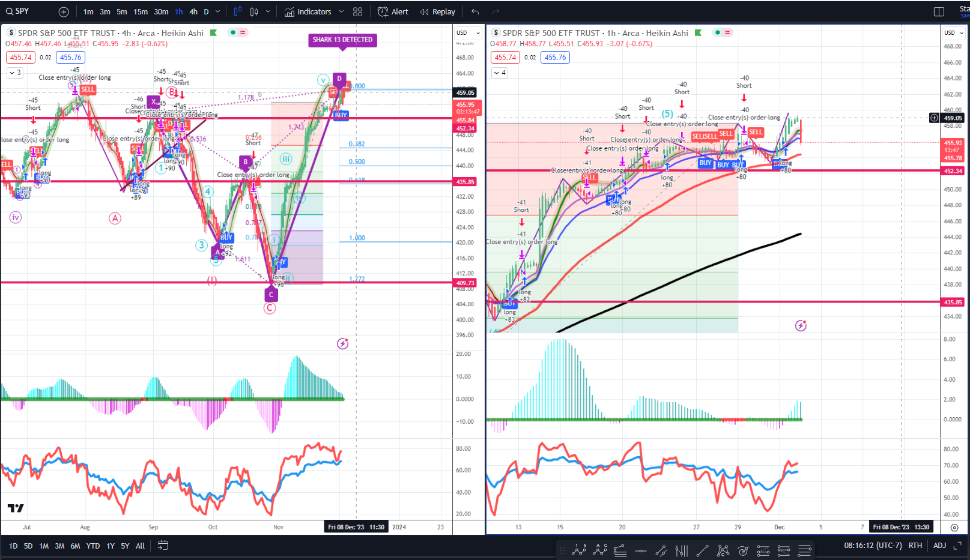Viewport: 970px width, 560px height.
Task: Click the SHARK 13 DETECTED label
Action: 342,40
